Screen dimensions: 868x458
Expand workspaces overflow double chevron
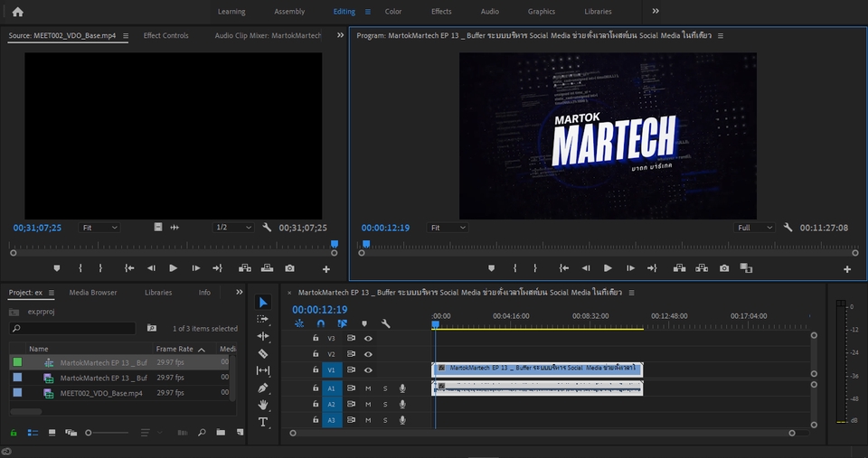point(656,11)
